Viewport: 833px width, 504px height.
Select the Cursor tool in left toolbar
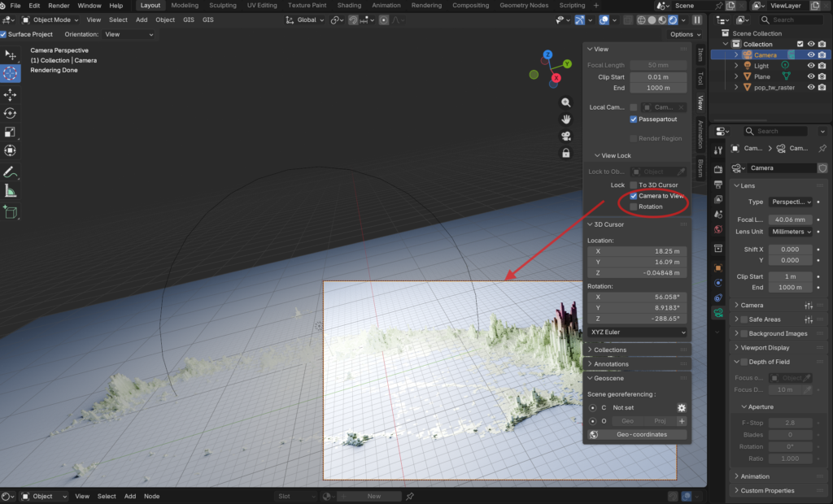(10, 73)
